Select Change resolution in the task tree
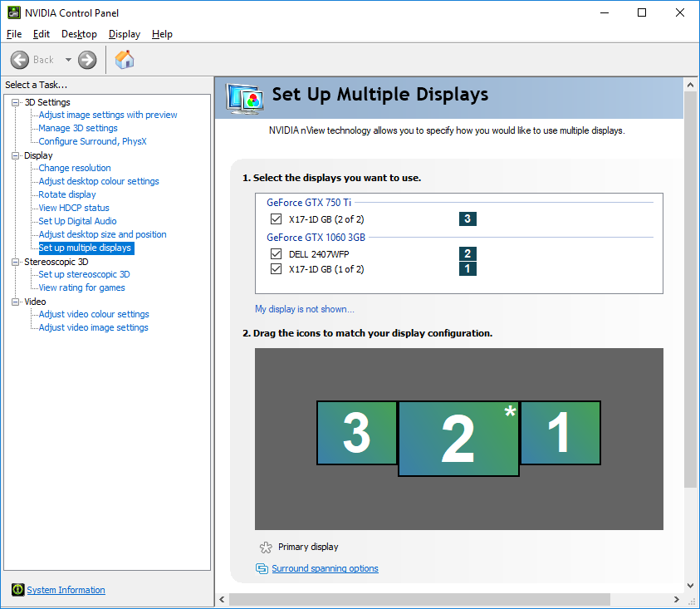The height and width of the screenshot is (609, 700). (75, 168)
